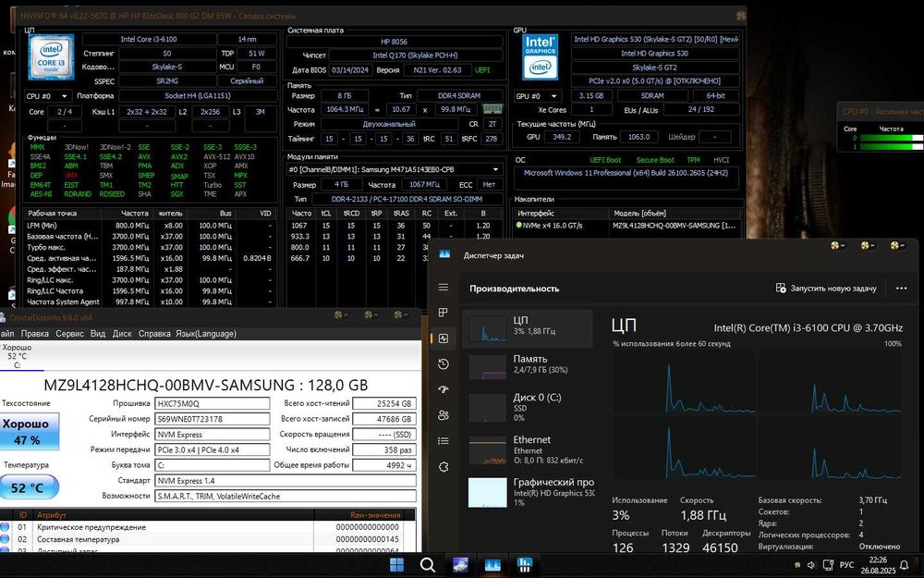Select Диск 0 (C:) in Performance list
Viewport: 924px width, 578px height.
tap(527, 406)
